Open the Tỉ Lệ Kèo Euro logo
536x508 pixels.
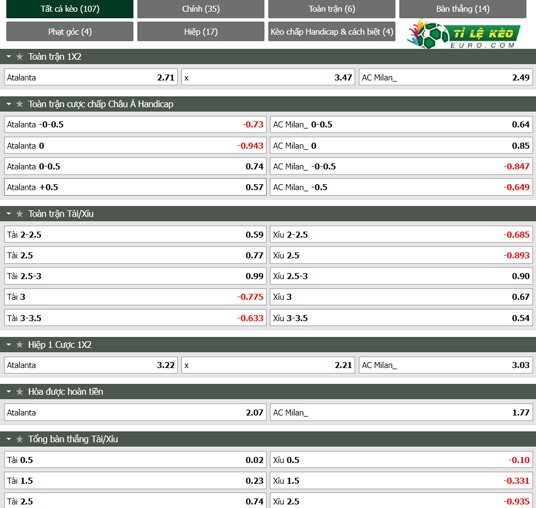(x=463, y=34)
